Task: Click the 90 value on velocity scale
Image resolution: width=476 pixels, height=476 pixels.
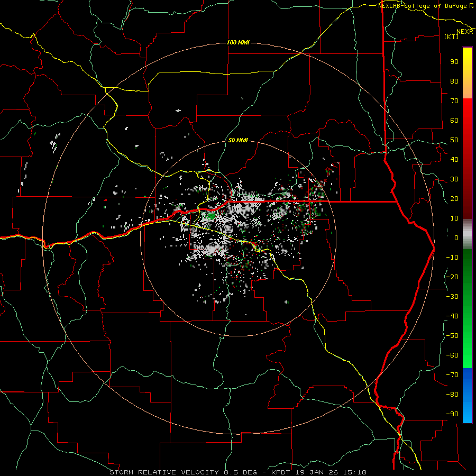Action: (x=454, y=62)
